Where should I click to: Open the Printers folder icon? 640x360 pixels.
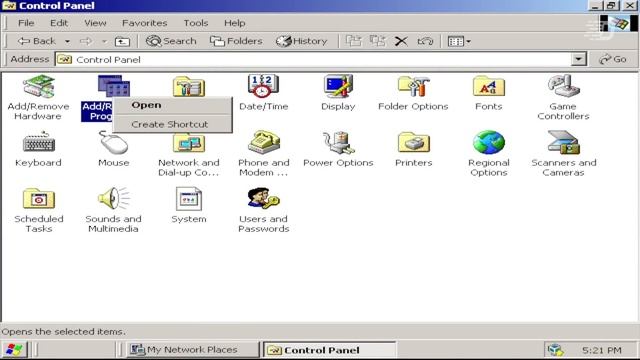(413, 142)
